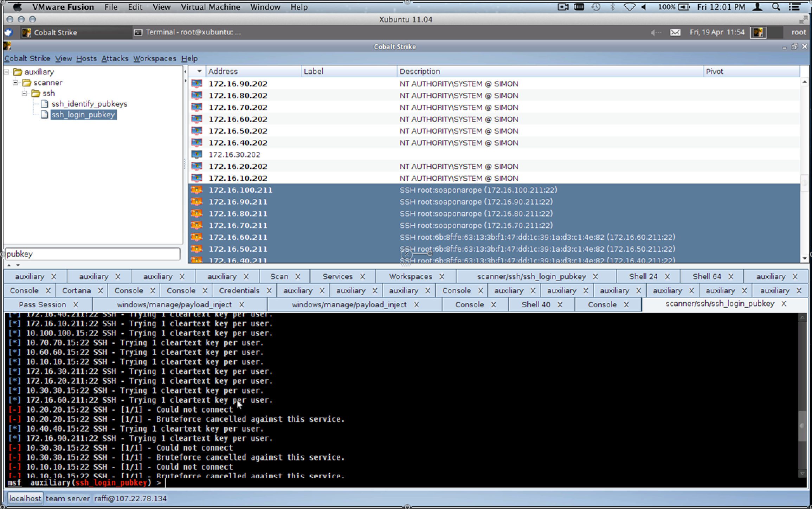Viewport: 812px width, 509px height.
Task: Click the console output vertical scrollbar
Action: click(802, 425)
